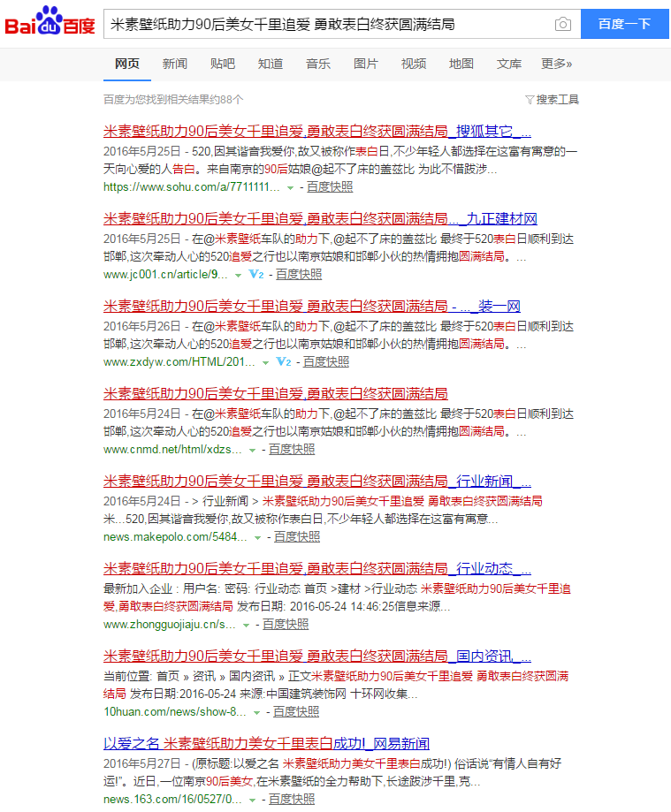Open 搜索工具 search tools
The image size is (671, 812).
pos(553,100)
